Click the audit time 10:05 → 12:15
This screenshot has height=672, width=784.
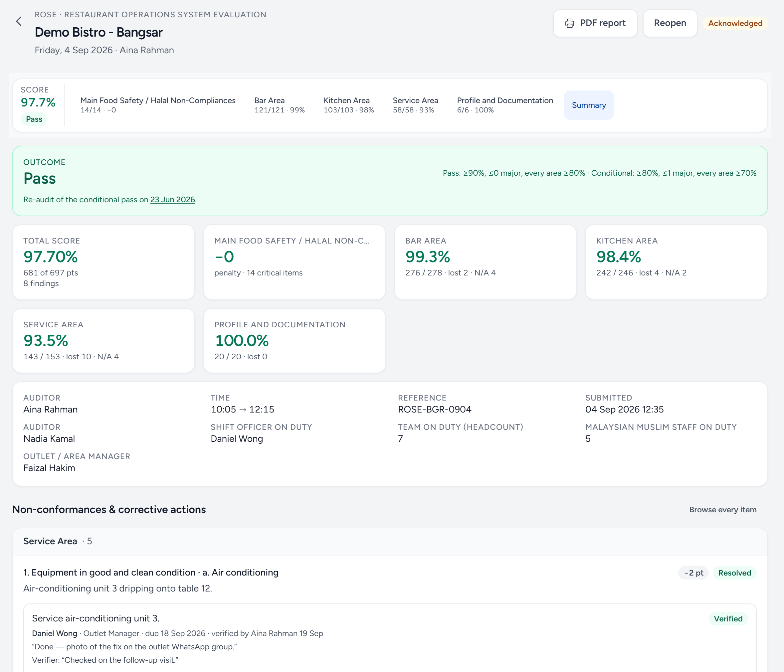click(242, 410)
